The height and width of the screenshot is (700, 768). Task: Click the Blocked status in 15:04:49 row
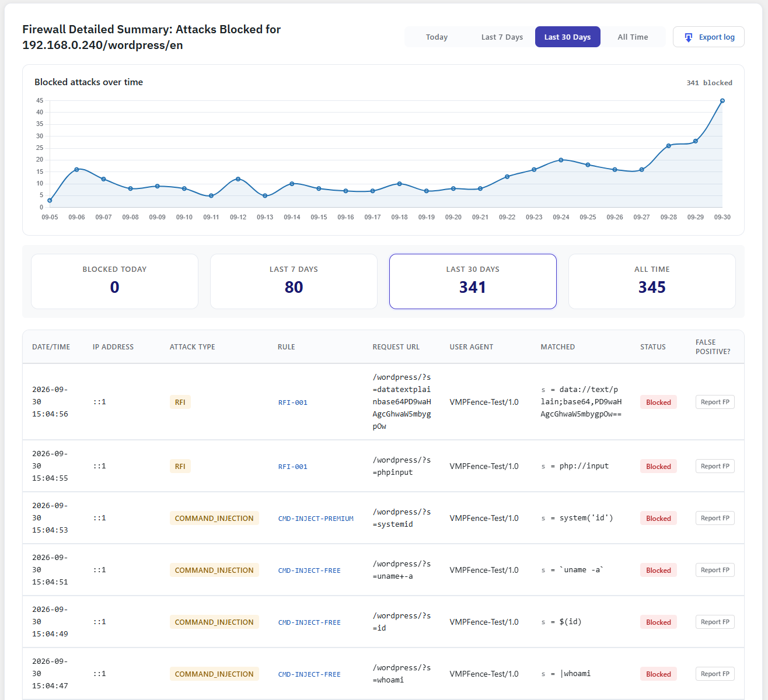(658, 622)
